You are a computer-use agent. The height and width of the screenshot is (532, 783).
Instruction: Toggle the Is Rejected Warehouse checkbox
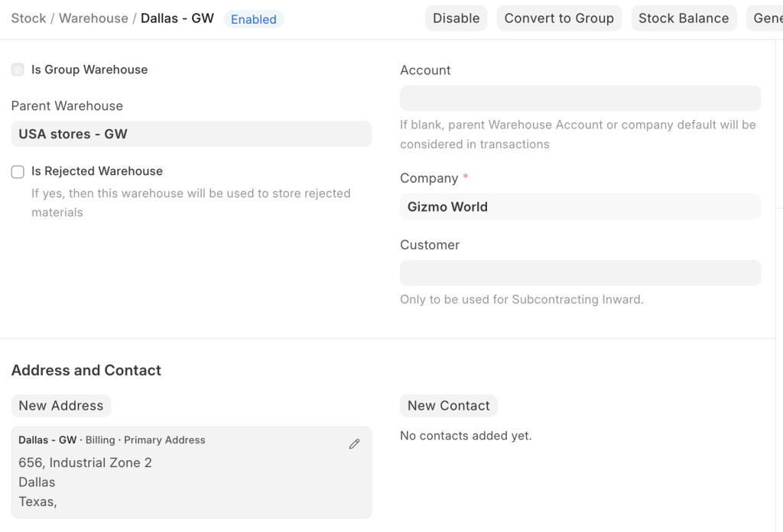pyautogui.click(x=18, y=172)
